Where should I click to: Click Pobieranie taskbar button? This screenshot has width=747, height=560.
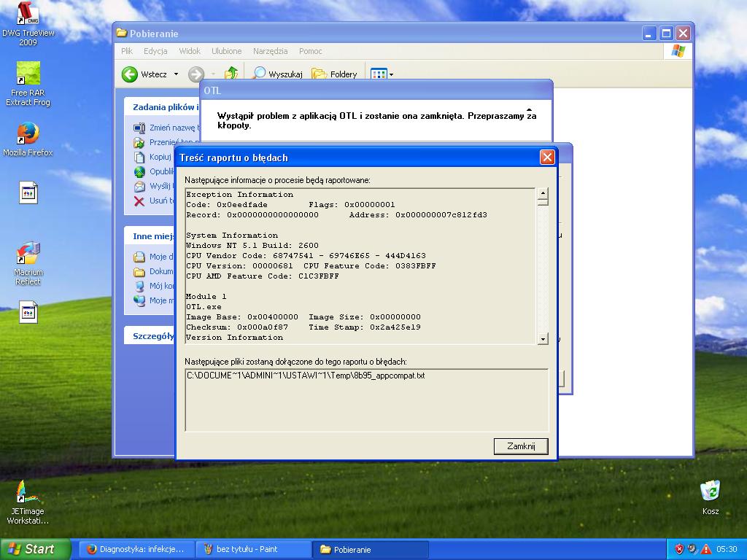371,549
